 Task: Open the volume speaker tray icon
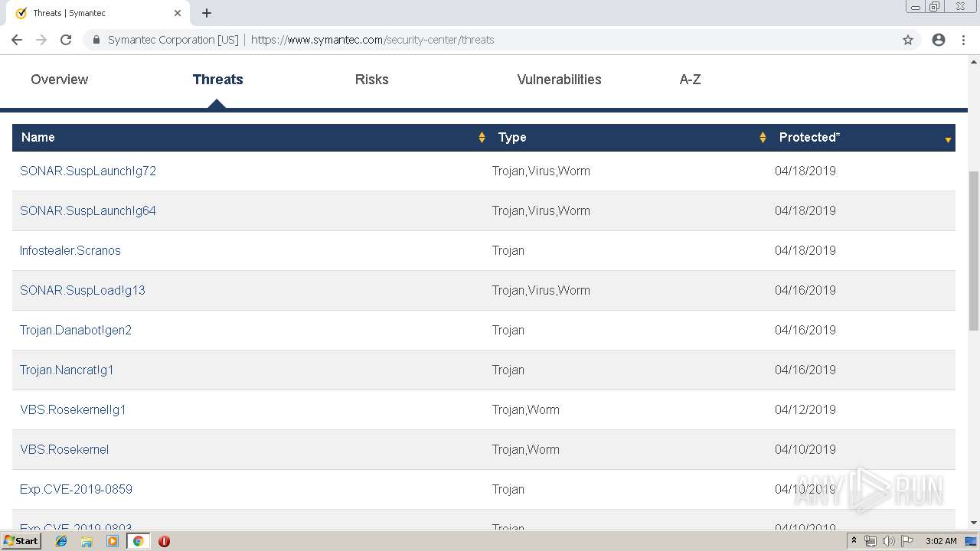tap(888, 541)
